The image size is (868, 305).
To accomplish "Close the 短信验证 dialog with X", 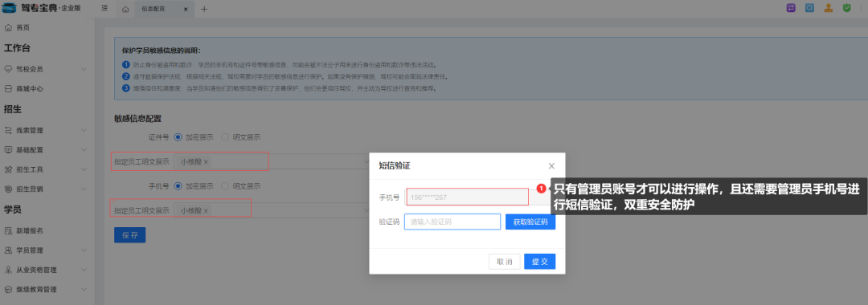I will click(x=551, y=166).
